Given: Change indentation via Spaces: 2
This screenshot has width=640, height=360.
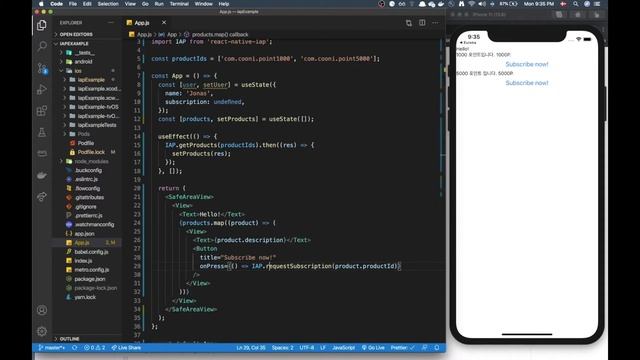Looking at the screenshot, I should [282, 348].
